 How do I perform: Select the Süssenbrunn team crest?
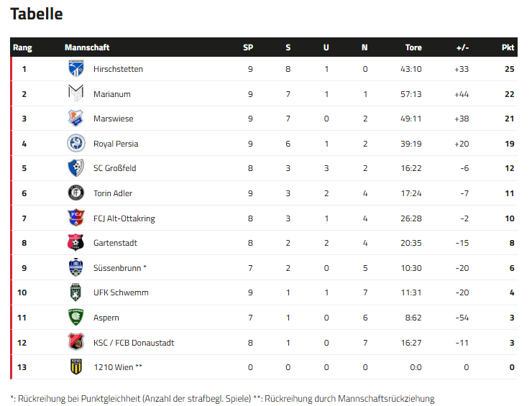[x=75, y=267]
